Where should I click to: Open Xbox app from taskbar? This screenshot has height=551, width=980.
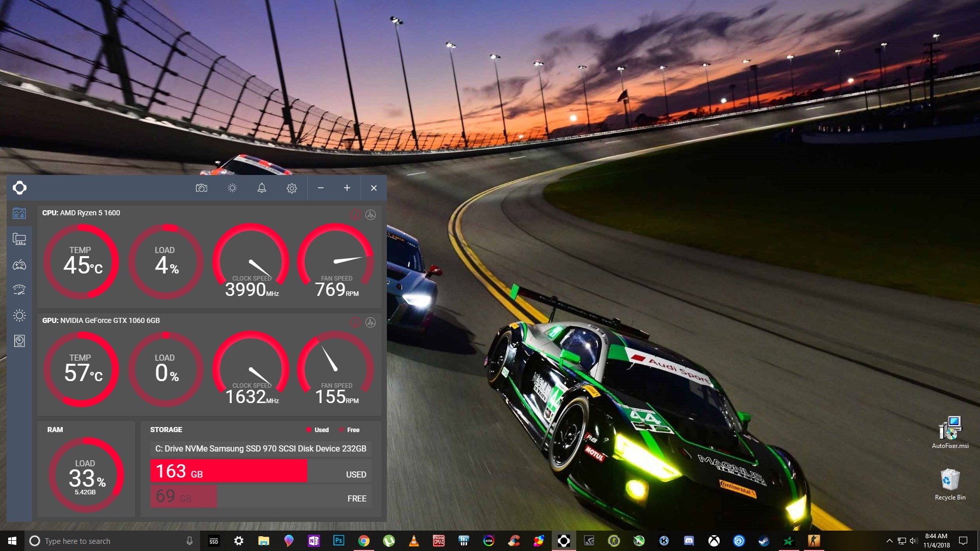[714, 541]
